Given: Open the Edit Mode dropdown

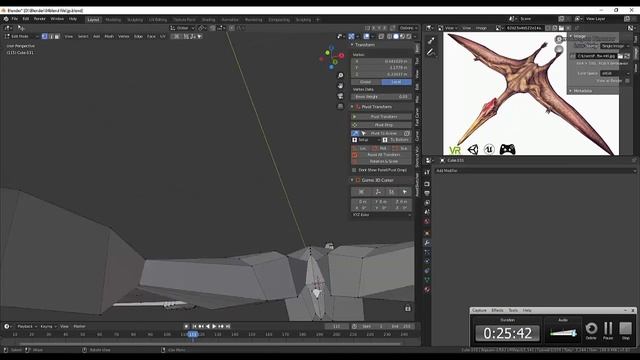Looking at the screenshot, I should pos(21,36).
